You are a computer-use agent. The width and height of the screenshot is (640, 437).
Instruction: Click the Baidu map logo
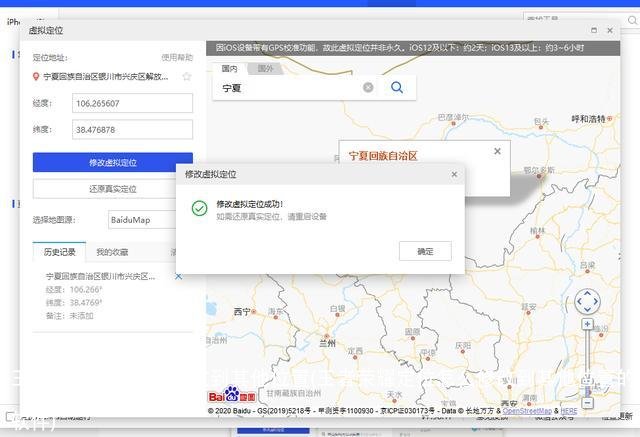coord(232,395)
